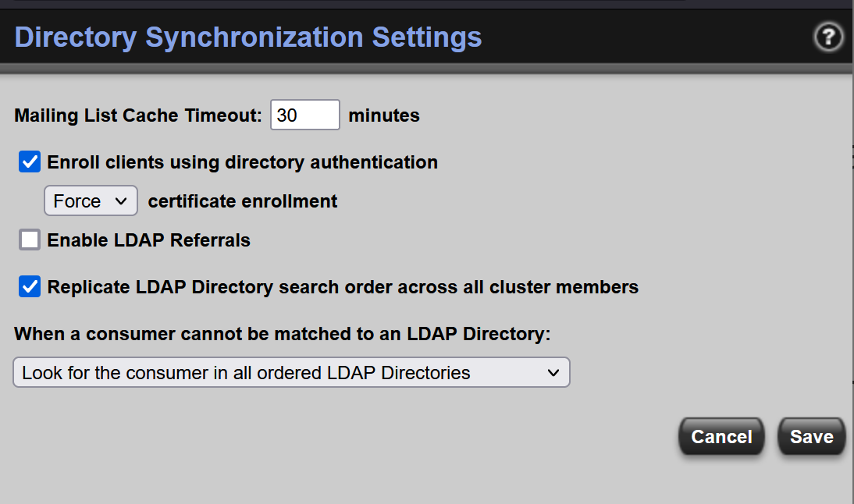Untick the Replicate LDAP Directory search order checkbox
The image size is (854, 504).
point(30,287)
